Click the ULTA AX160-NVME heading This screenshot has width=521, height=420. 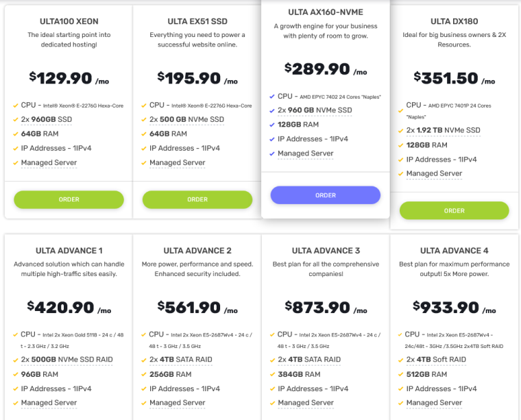(x=326, y=12)
